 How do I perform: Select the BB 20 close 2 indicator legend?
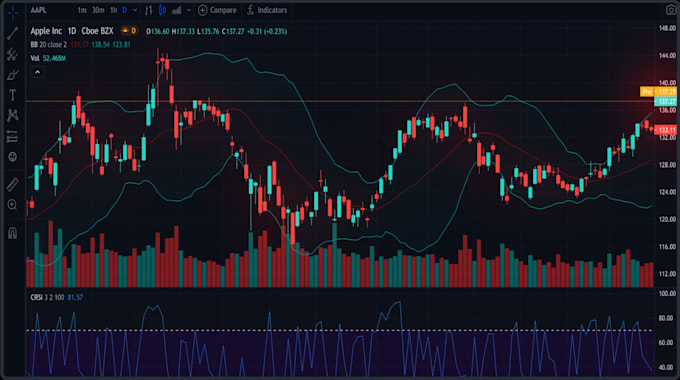pyautogui.click(x=49, y=45)
